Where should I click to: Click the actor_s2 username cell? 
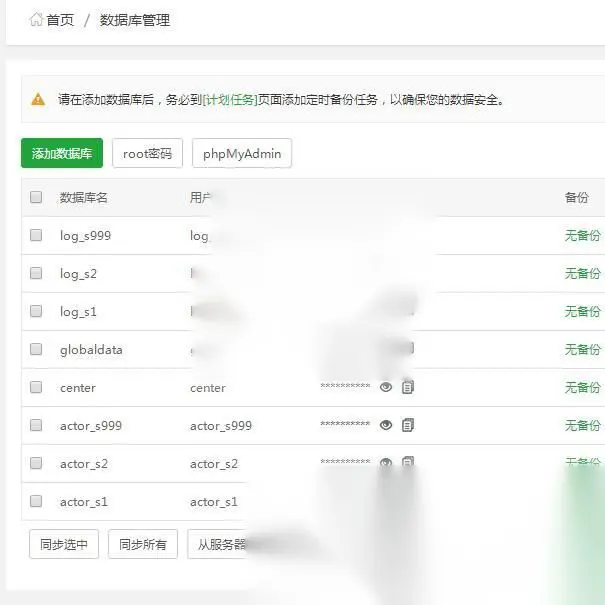click(214, 464)
